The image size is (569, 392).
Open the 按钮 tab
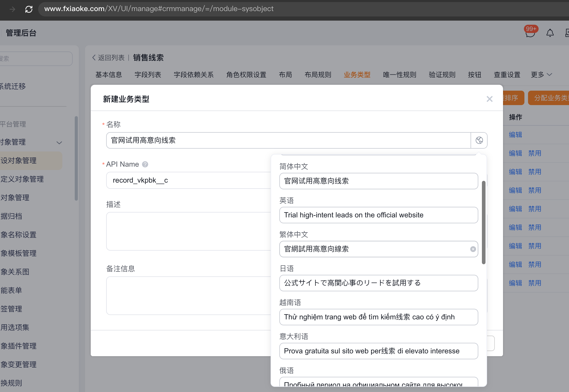[x=474, y=75]
